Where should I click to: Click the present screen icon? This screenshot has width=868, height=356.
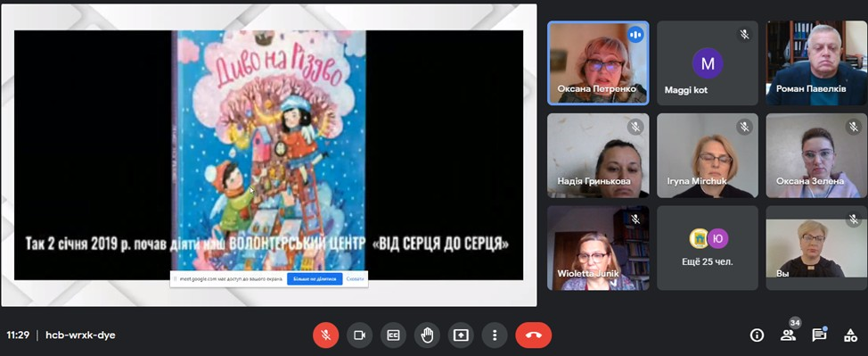click(461, 335)
